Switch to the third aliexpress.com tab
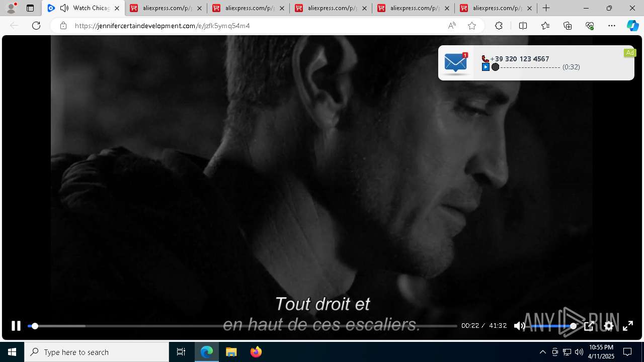The image size is (644, 362). (x=331, y=8)
